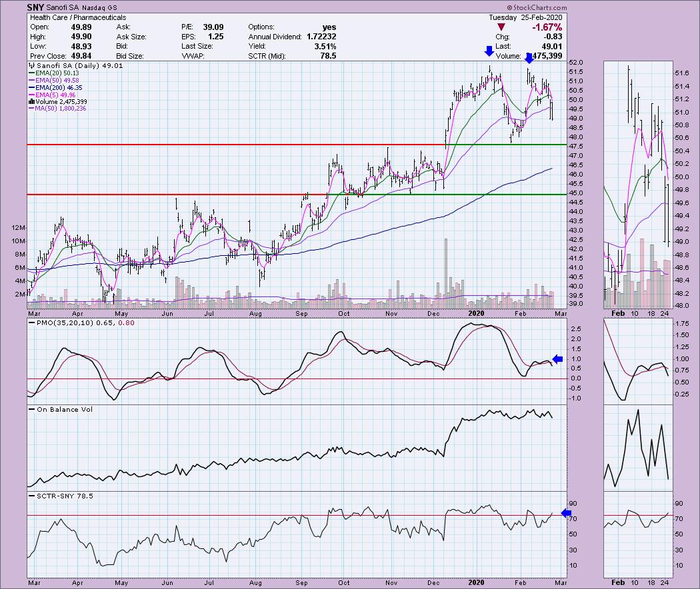Click the Last price value 49.01

click(552, 47)
